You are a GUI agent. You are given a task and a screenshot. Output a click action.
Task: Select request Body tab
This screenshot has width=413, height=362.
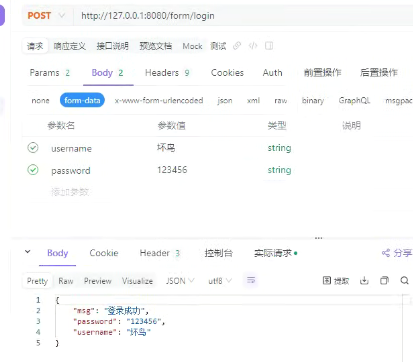click(x=107, y=73)
